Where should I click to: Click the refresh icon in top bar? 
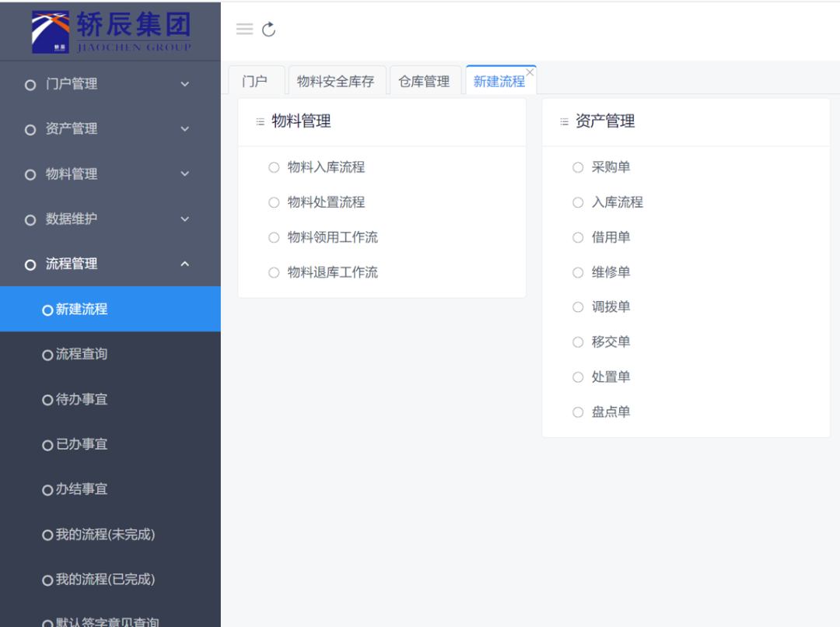269,30
